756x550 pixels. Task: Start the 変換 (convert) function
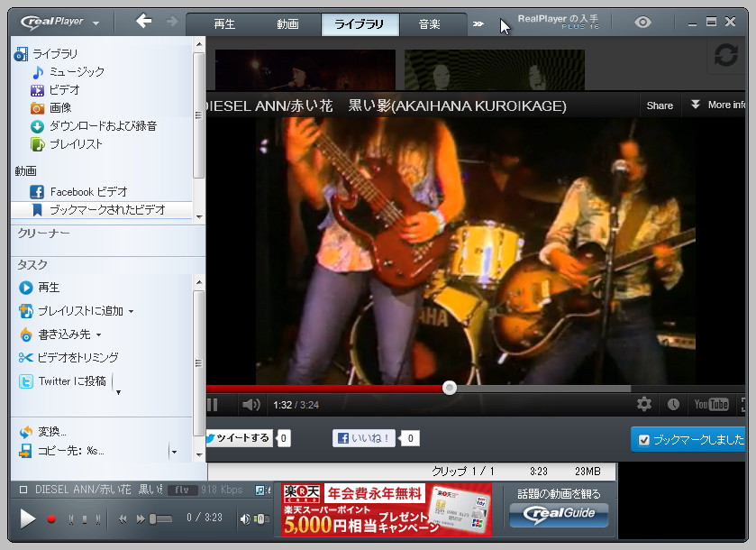(x=47, y=431)
